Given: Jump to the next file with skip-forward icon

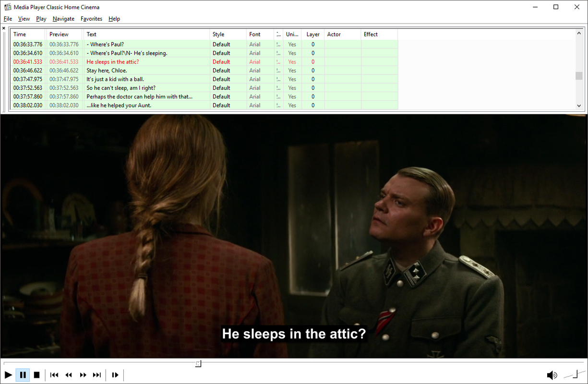Looking at the screenshot, I should (97, 375).
